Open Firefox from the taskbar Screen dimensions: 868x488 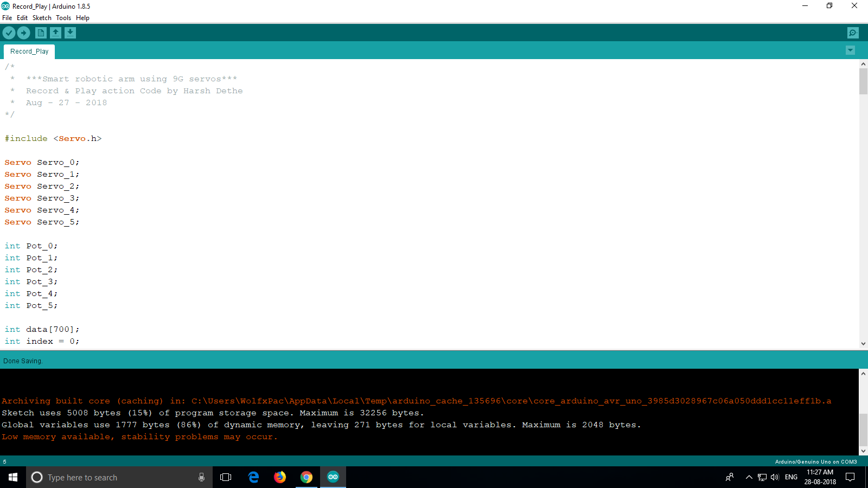click(280, 477)
